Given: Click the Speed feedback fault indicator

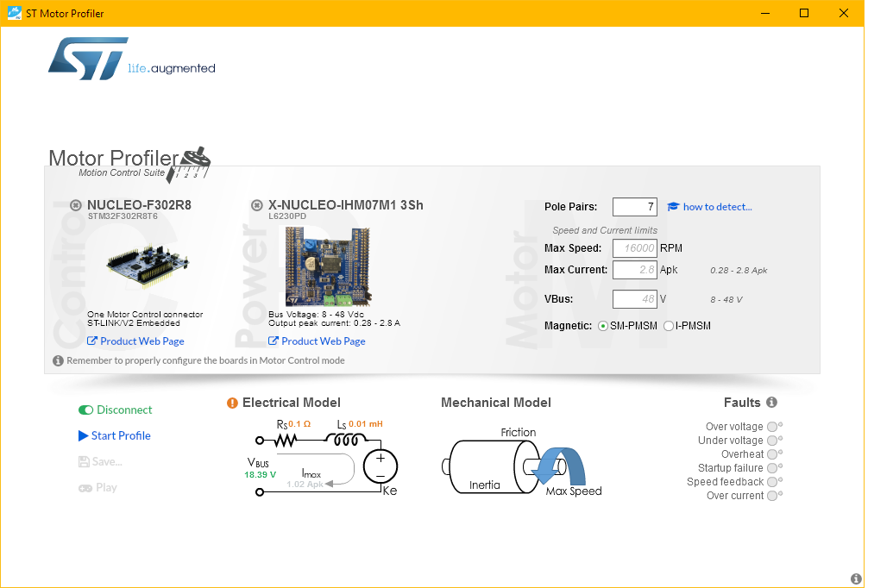Looking at the screenshot, I should click(772, 482).
